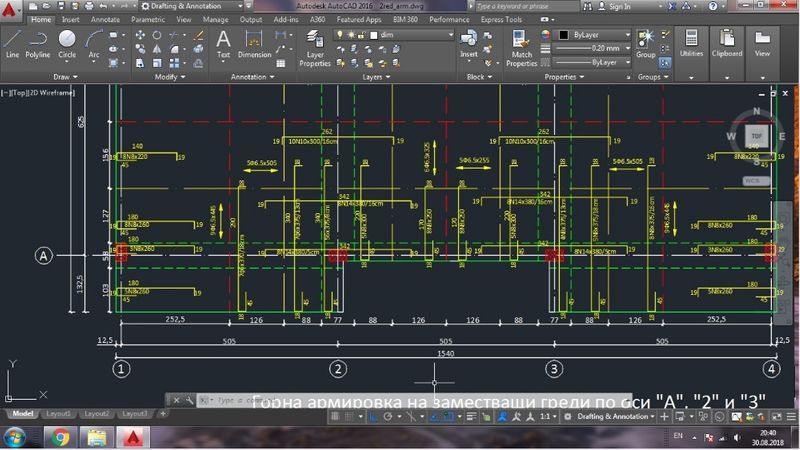Click the Copy tool in Modify panel
Screen dimensions: 800x450
pyautogui.click(x=140, y=49)
